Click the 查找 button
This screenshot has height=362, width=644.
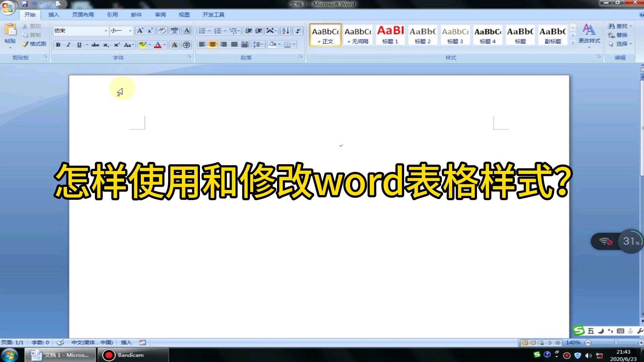tap(620, 26)
